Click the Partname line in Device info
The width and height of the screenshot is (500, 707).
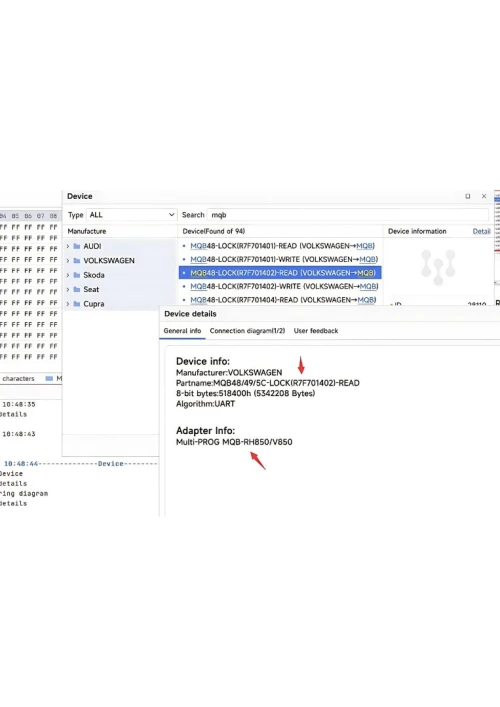coord(268,383)
